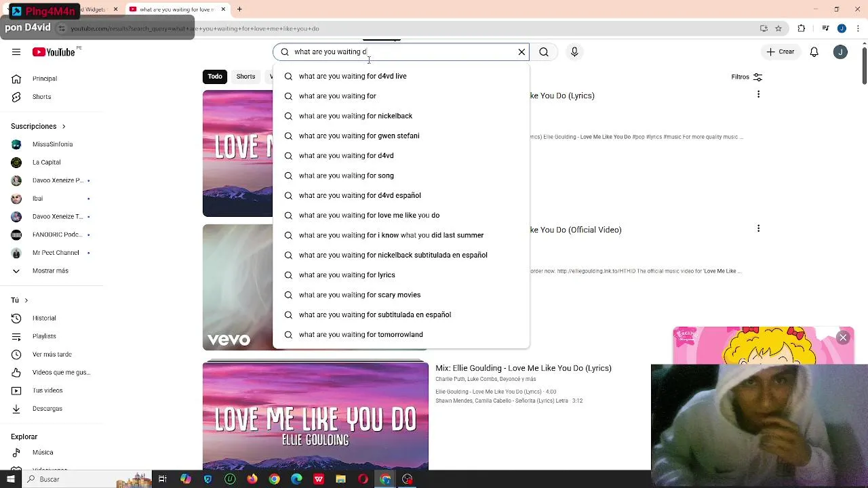Image resolution: width=868 pixels, height=488 pixels.
Task: Open the Filtros search filters
Action: tap(747, 77)
